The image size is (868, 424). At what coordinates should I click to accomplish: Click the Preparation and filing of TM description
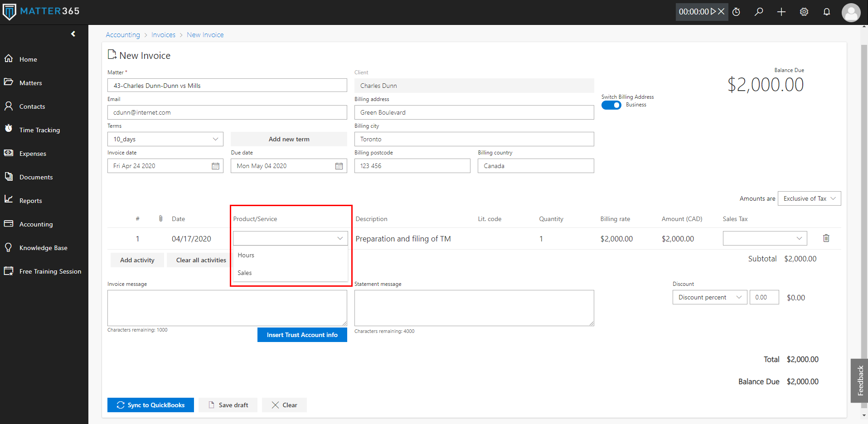pyautogui.click(x=403, y=239)
